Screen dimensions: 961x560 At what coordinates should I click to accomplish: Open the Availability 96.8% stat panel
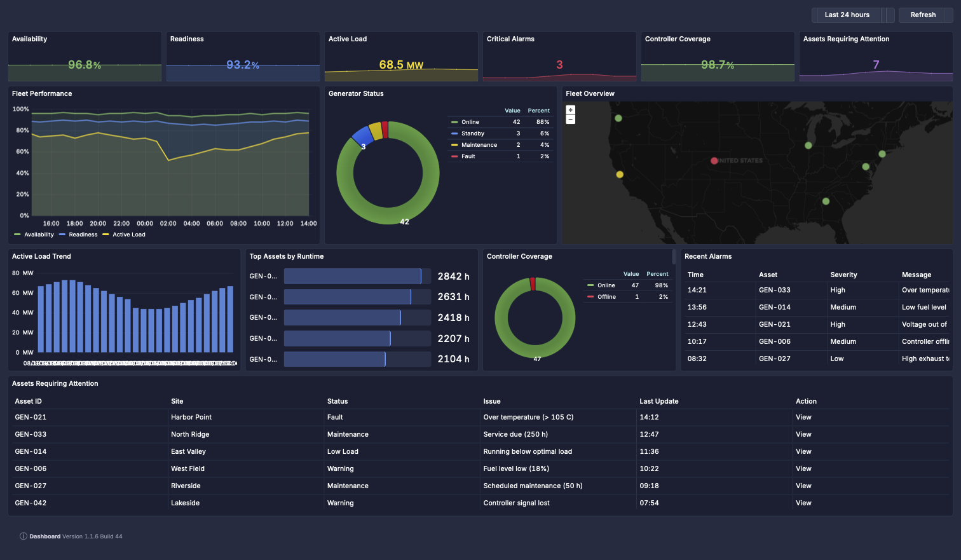(85, 57)
